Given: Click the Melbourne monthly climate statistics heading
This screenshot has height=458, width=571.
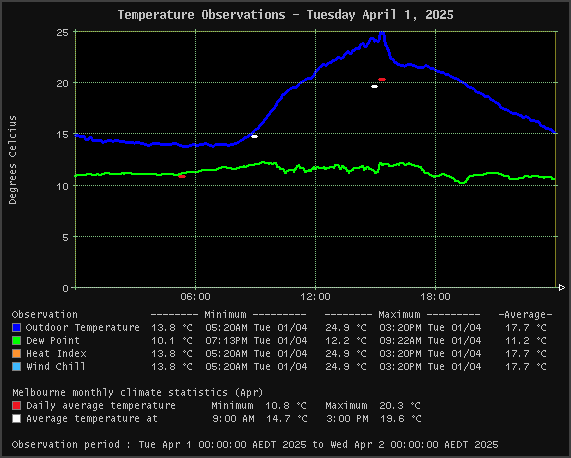Looking at the screenshot, I should 138,392.
